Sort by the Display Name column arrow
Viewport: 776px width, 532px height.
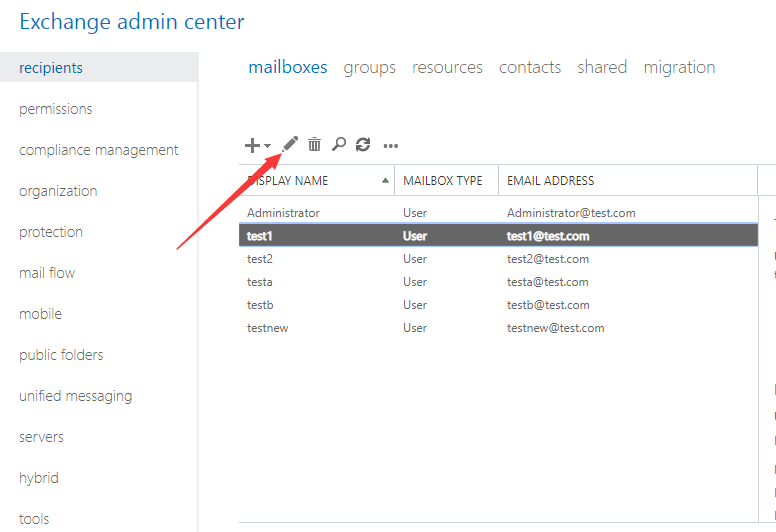tap(385, 181)
